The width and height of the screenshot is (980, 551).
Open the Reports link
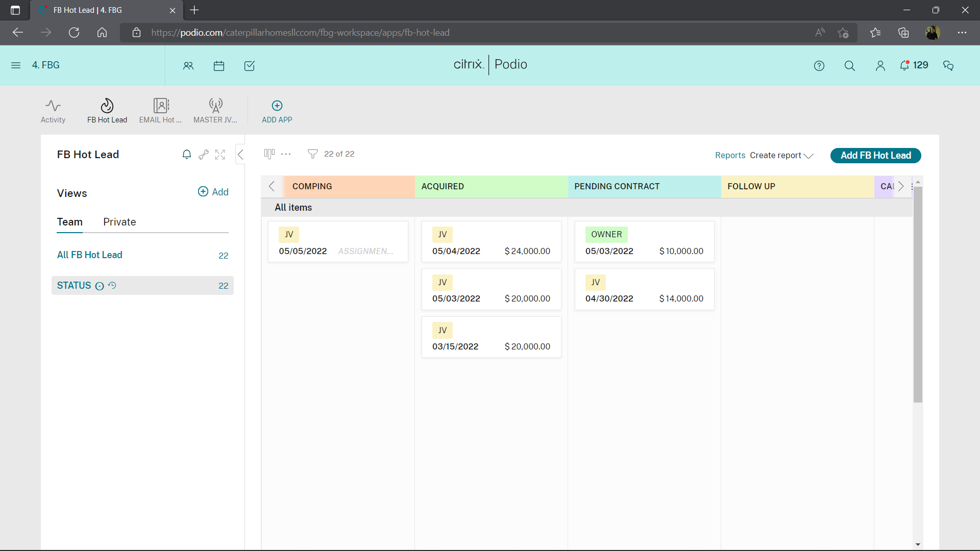point(730,156)
